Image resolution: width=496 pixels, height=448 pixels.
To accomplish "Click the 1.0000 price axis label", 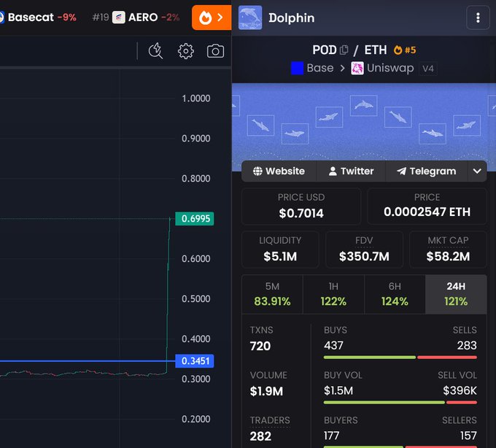I will click(x=195, y=99).
